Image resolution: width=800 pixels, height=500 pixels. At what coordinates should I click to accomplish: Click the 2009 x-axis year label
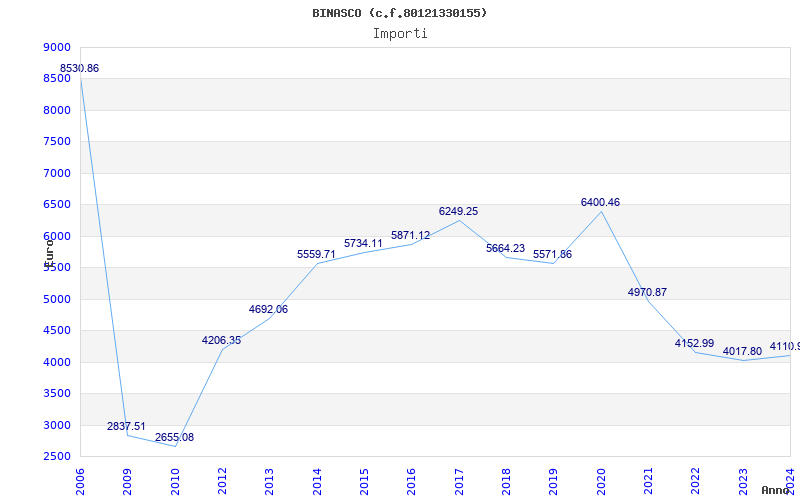click(x=128, y=482)
